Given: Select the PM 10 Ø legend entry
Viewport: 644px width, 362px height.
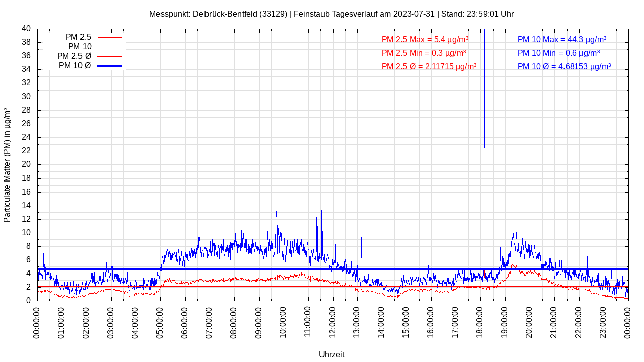Looking at the screenshot, I should pyautogui.click(x=74, y=66).
